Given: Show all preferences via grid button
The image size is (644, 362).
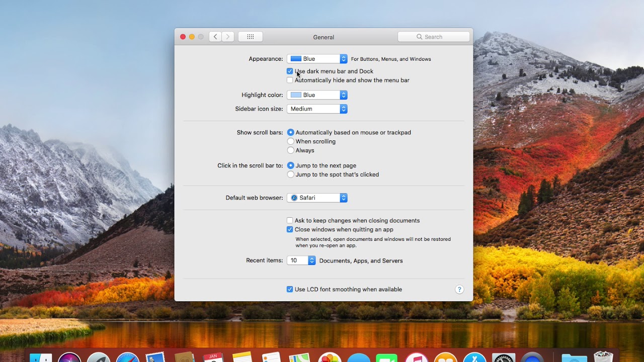Looking at the screenshot, I should click(251, 37).
